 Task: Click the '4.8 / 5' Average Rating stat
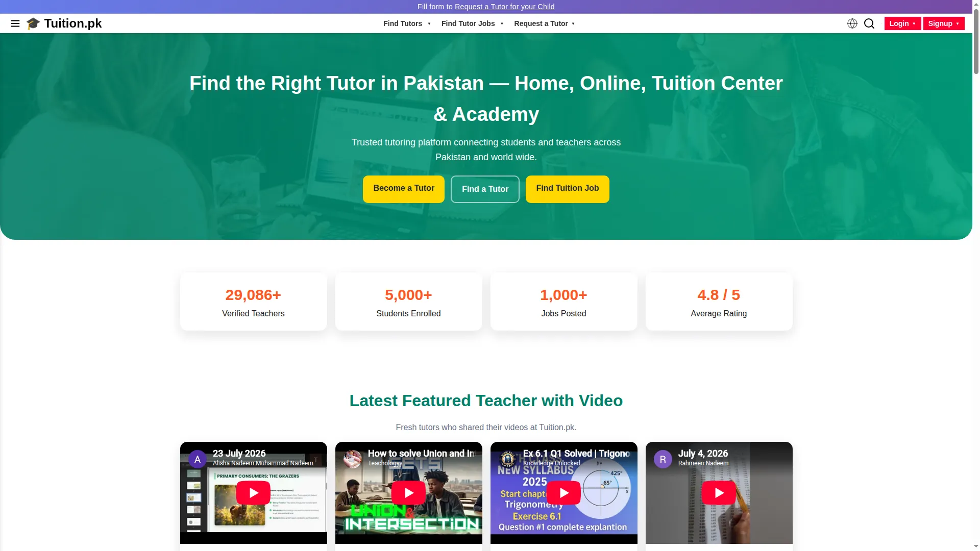[719, 302]
